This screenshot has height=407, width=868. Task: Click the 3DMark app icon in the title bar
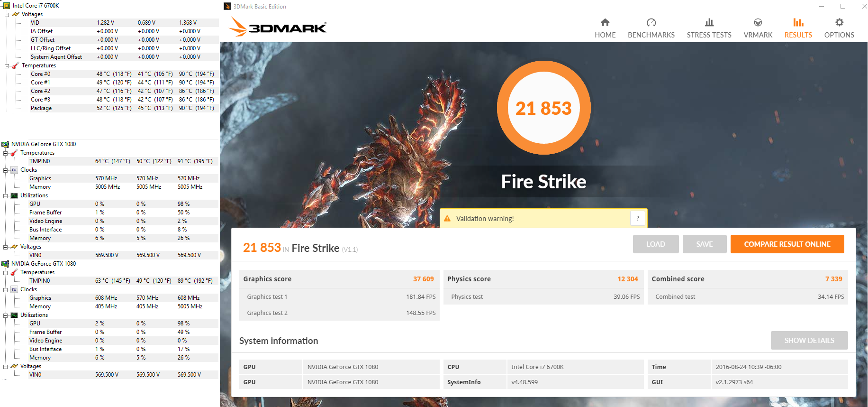click(227, 6)
